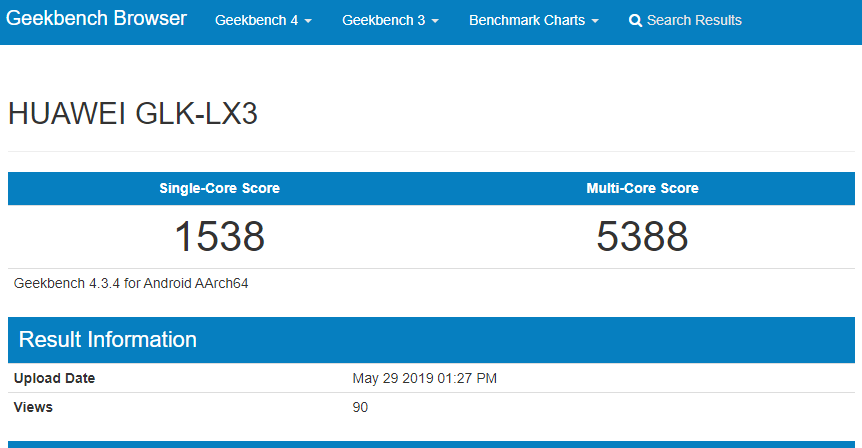This screenshot has height=448, width=862.
Task: Select the single-core value 1538
Action: click(219, 236)
